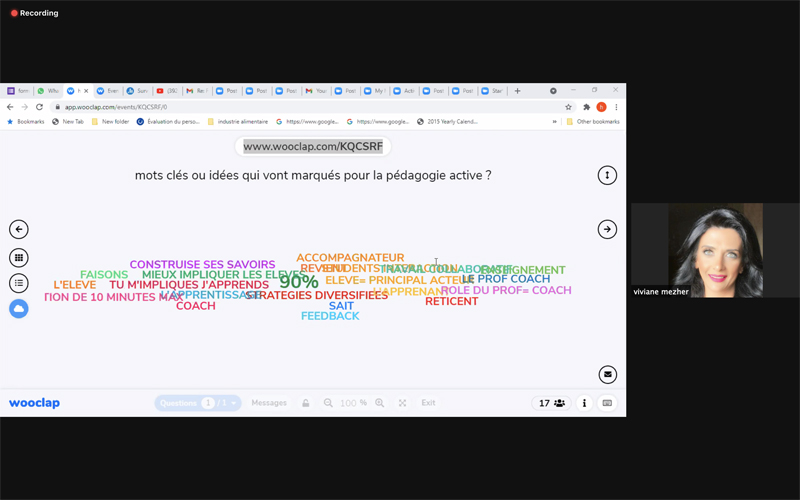Open the info icon in bottom bar

pos(584,403)
